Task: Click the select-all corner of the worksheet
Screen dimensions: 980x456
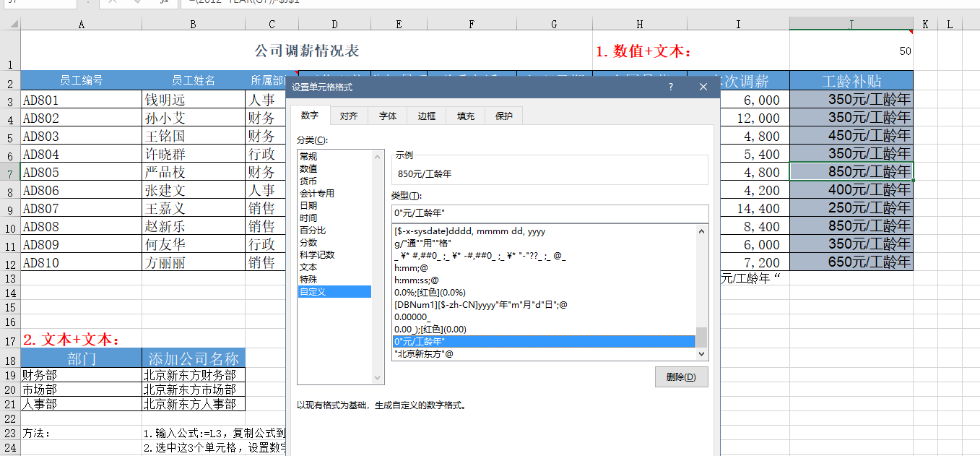Action: click(10, 24)
